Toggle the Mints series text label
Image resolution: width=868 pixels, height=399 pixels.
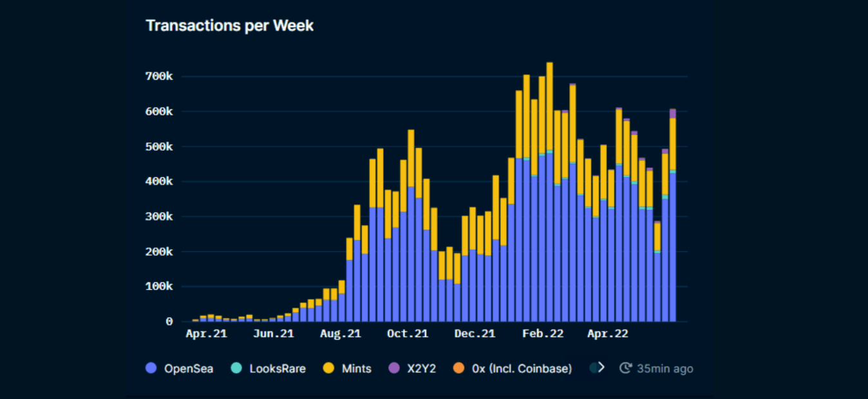pos(356,369)
